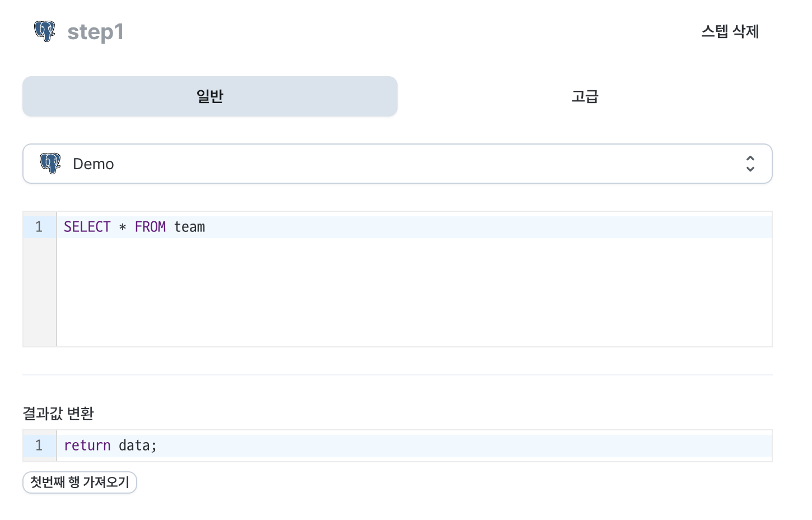Switch to the 고급 tab
The image size is (812, 520).
tap(585, 96)
